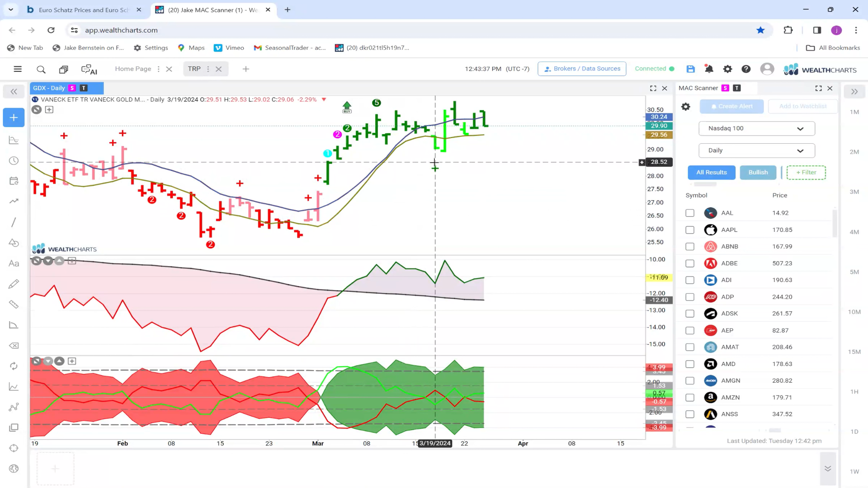Image resolution: width=868 pixels, height=488 pixels.
Task: Select the Aa text annotation tool
Action: (x=14, y=263)
